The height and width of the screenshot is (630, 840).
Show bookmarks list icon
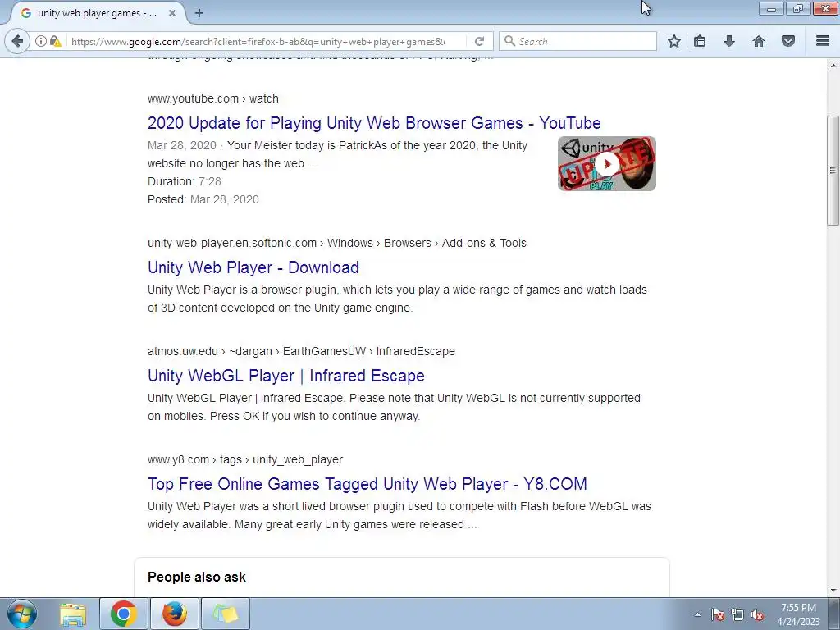(x=700, y=41)
